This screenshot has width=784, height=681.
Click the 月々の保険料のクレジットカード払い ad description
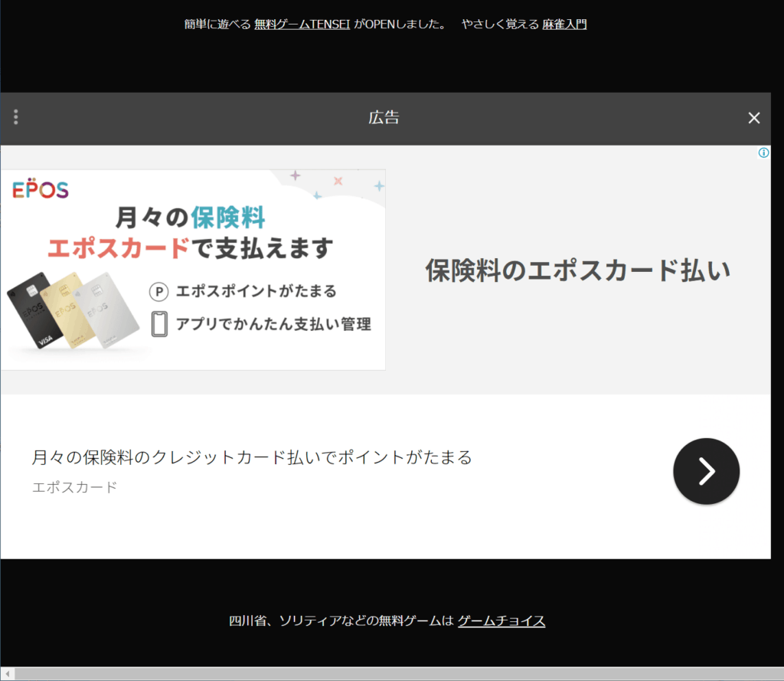point(252,457)
